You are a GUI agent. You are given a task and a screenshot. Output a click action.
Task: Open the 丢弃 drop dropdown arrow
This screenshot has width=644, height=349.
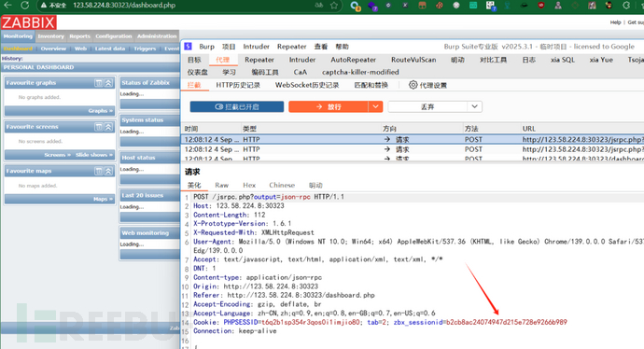pos(474,106)
